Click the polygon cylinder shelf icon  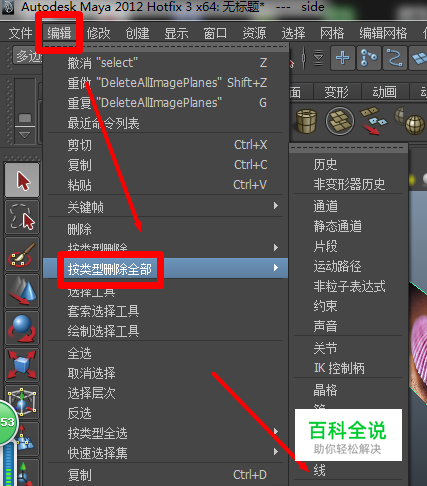coord(306,121)
